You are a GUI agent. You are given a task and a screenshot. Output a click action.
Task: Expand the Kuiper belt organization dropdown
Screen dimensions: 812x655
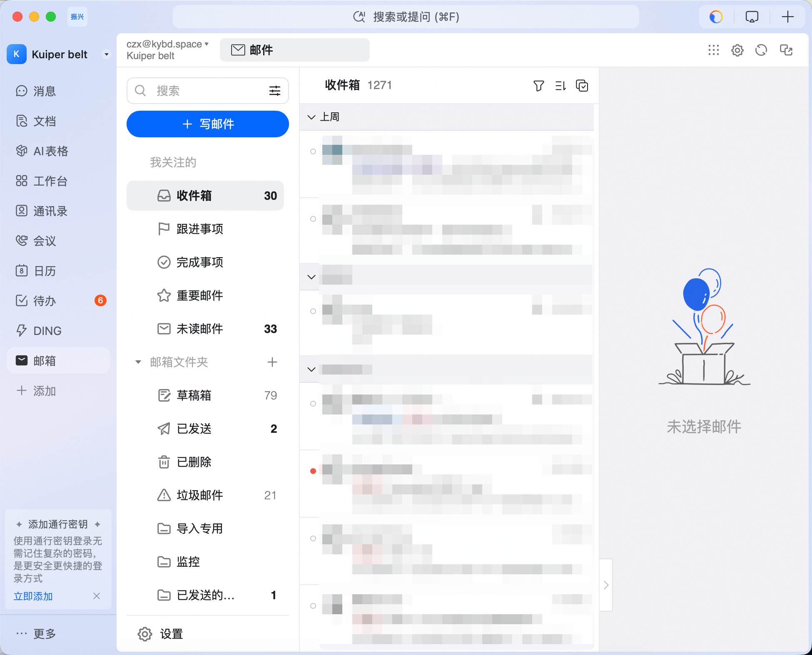107,55
